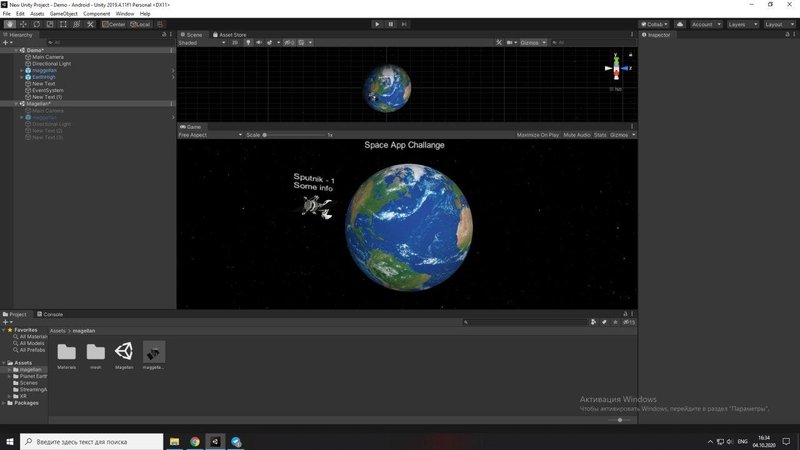The height and width of the screenshot is (450, 800).
Task: Select the Rect Transform tool
Action: [x=63, y=24]
